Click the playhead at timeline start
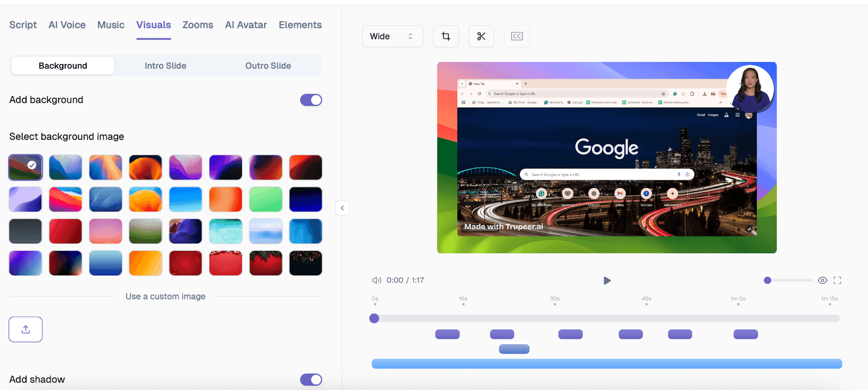Image resolution: width=868 pixels, height=390 pixels. pos(374,318)
